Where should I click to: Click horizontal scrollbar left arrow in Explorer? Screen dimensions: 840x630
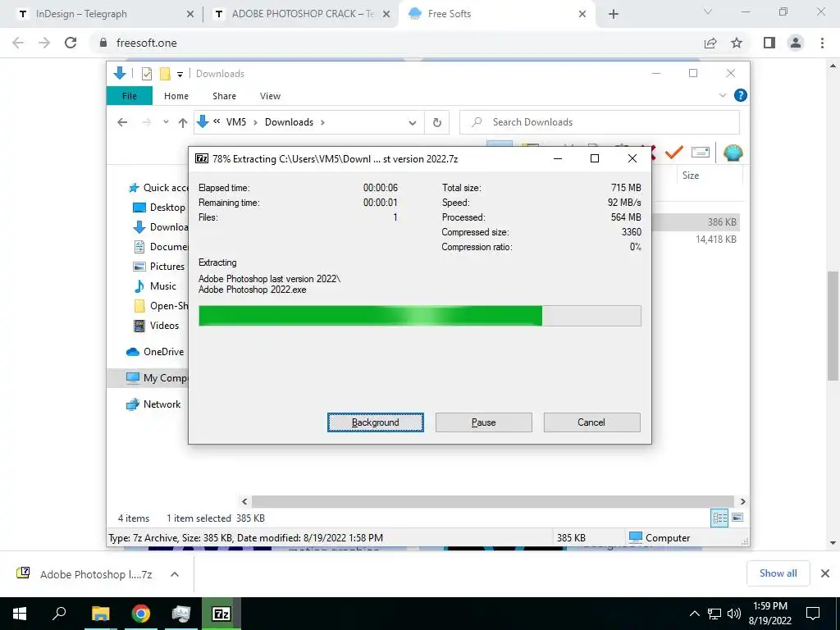point(244,501)
